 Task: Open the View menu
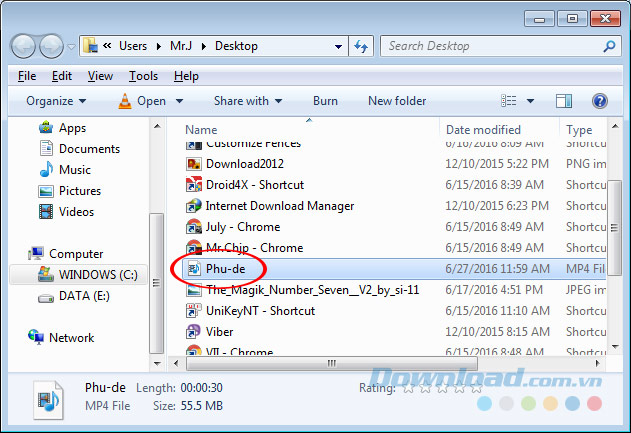(x=100, y=76)
